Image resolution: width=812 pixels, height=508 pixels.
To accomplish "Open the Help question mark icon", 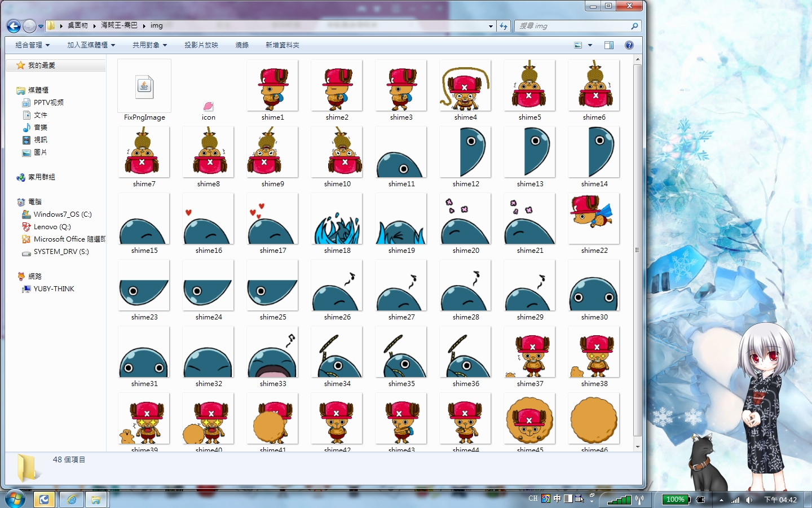I will pos(629,45).
